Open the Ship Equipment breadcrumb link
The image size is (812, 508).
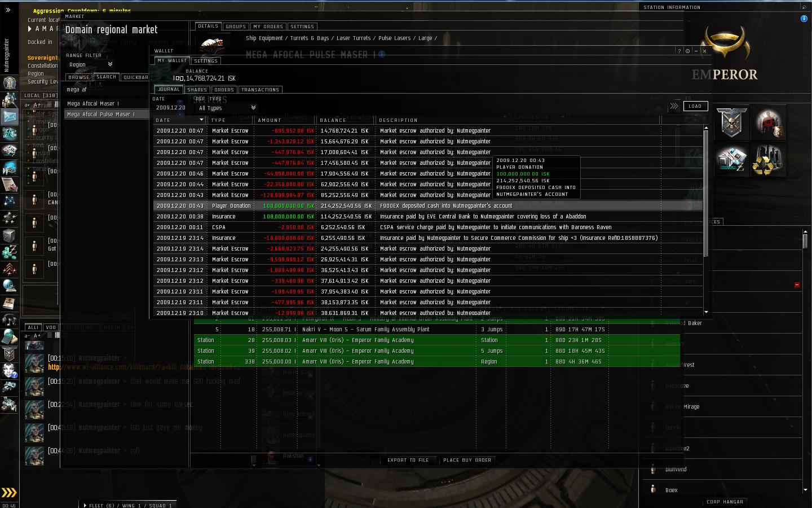(x=264, y=38)
